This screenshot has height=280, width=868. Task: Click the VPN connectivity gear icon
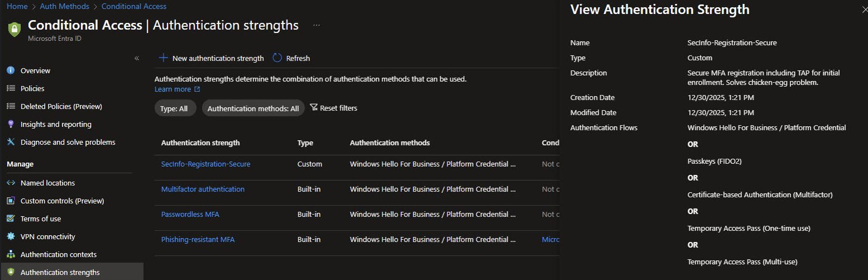11,236
